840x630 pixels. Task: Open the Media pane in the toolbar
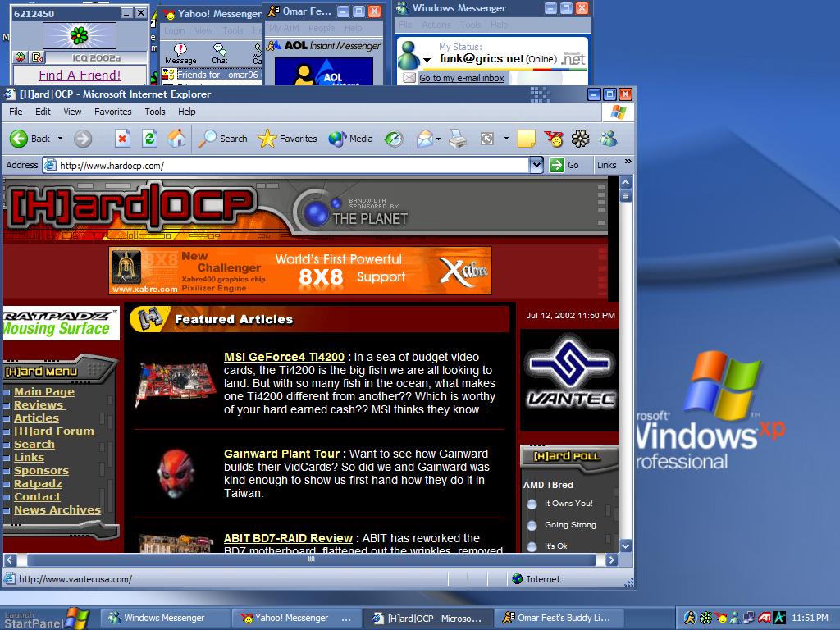point(350,139)
